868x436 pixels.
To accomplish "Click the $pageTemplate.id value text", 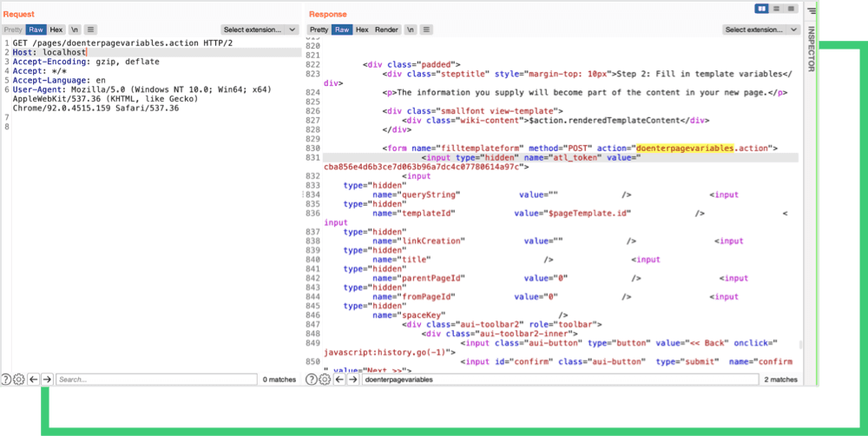I will point(588,214).
